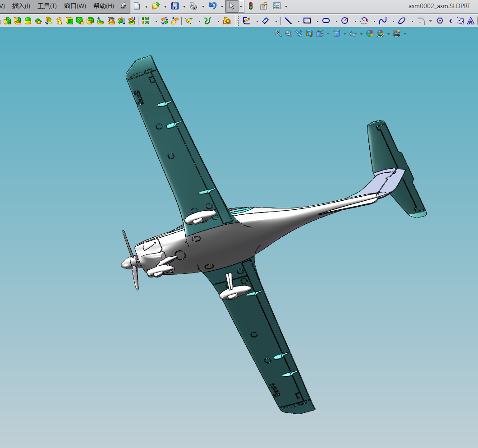Expand the Display Style dropdown arrow

[345, 34]
